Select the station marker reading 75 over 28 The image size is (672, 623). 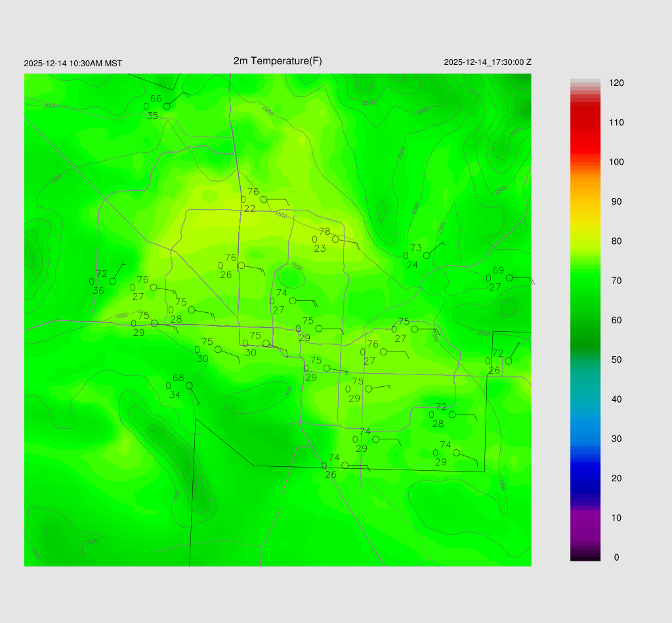point(192,310)
